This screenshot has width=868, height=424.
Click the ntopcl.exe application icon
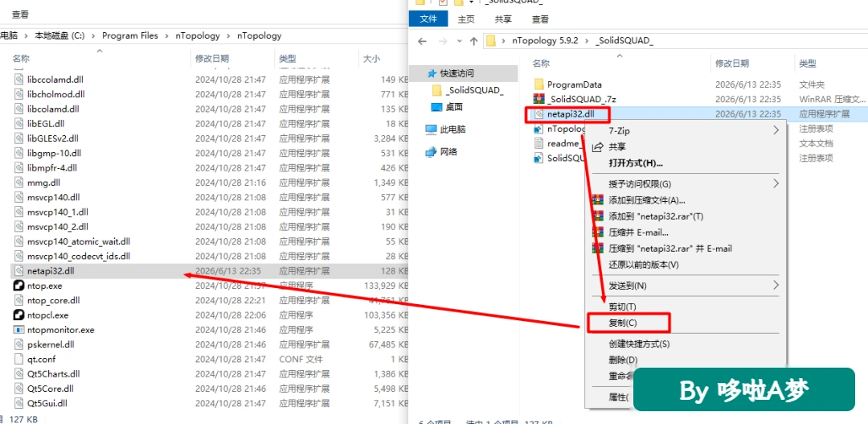pos(19,315)
